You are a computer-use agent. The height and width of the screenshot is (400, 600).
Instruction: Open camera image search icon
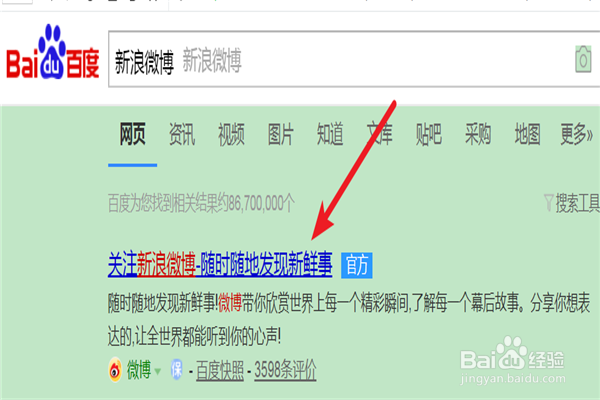[x=583, y=59]
